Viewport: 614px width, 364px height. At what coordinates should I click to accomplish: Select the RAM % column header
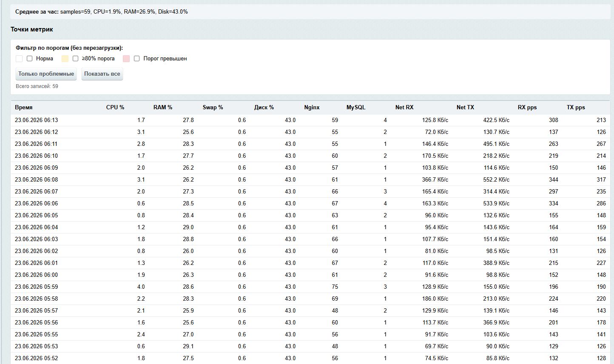click(163, 108)
